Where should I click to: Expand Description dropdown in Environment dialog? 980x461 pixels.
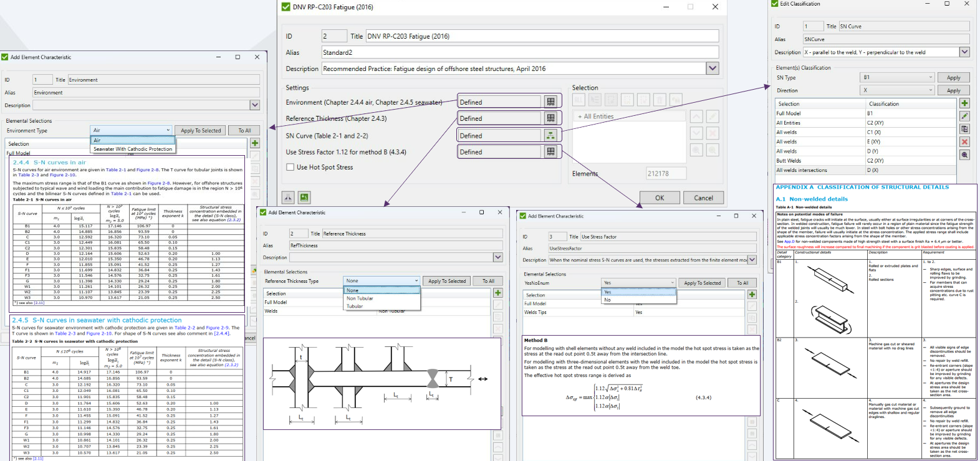pyautogui.click(x=254, y=105)
